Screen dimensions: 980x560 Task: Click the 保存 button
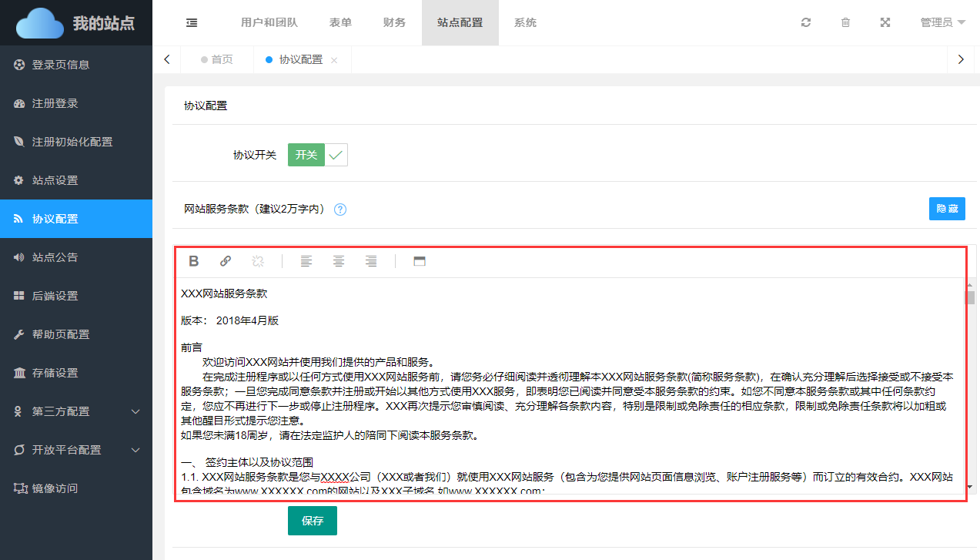pos(313,521)
